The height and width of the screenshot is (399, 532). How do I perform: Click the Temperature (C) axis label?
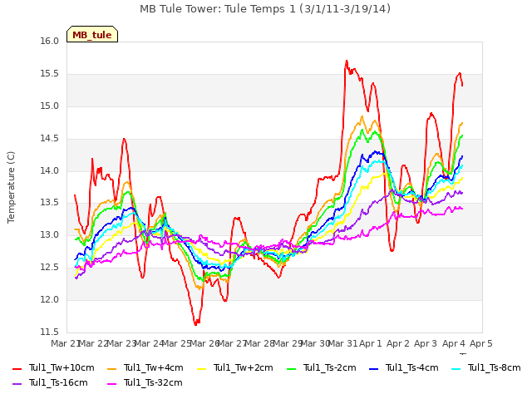click(11, 187)
